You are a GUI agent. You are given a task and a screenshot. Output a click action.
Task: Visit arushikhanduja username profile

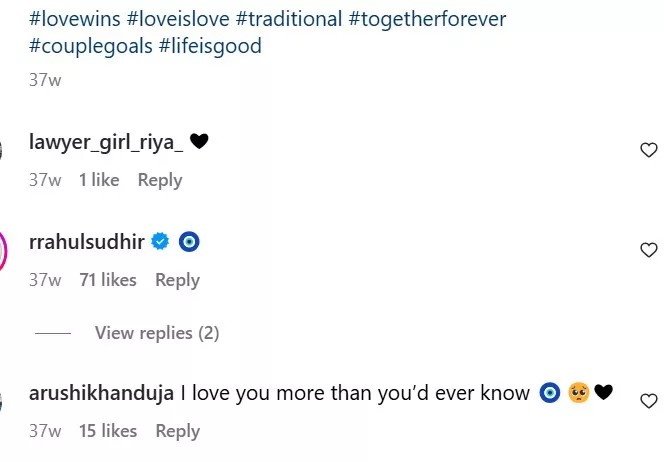click(102, 393)
